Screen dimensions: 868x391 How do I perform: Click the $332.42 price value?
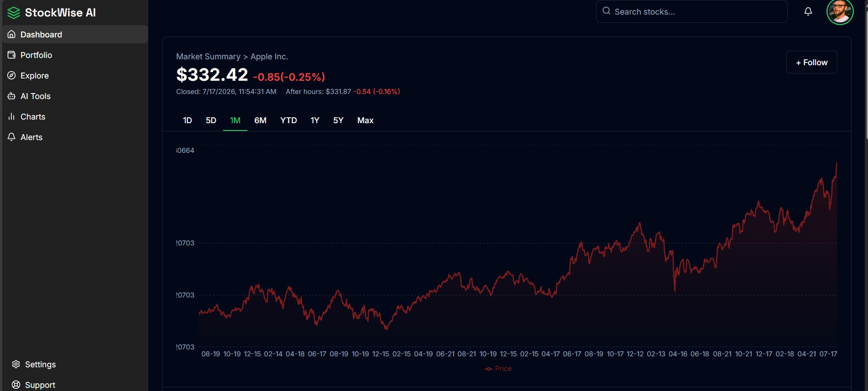pos(212,75)
